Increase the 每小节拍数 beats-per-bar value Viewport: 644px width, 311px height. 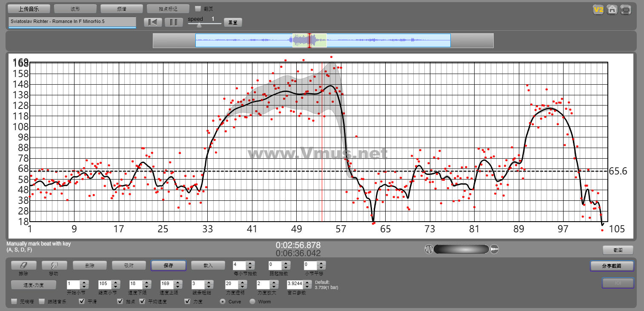click(x=250, y=263)
